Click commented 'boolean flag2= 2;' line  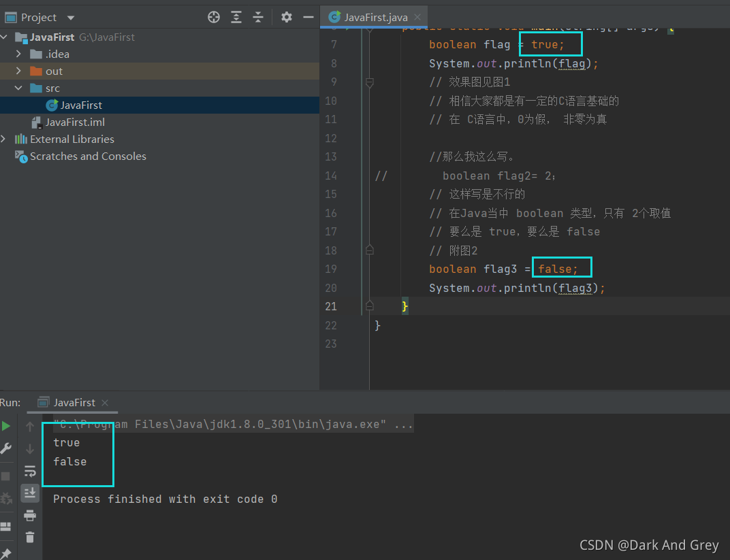tap(499, 176)
